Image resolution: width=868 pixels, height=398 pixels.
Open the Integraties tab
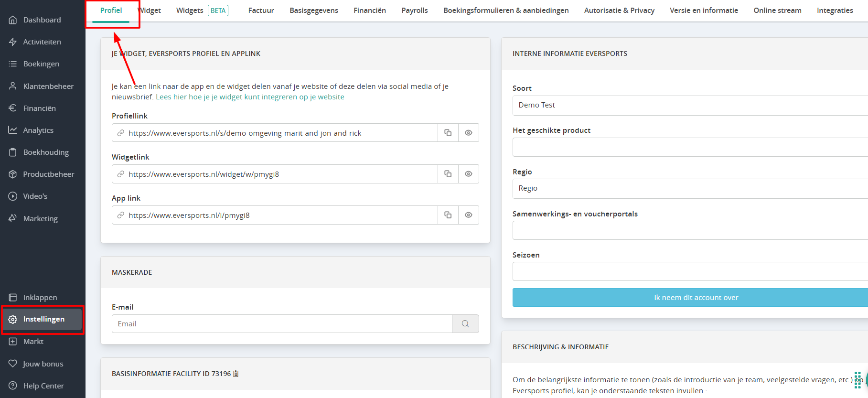(835, 11)
